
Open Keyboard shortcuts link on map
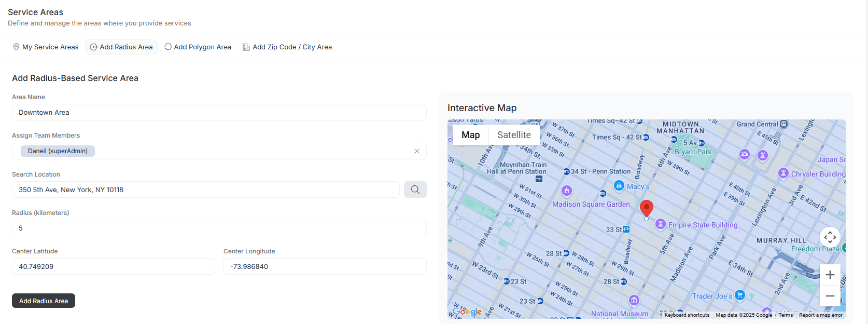(x=687, y=315)
